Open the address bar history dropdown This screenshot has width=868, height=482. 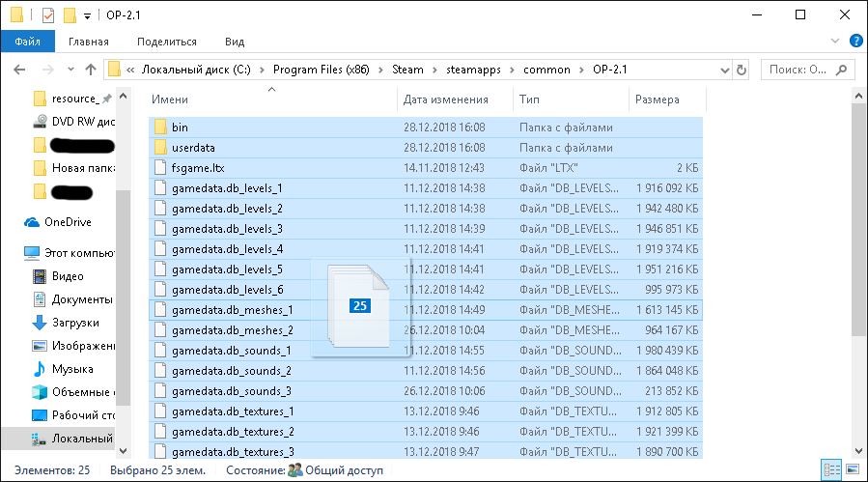click(x=725, y=70)
